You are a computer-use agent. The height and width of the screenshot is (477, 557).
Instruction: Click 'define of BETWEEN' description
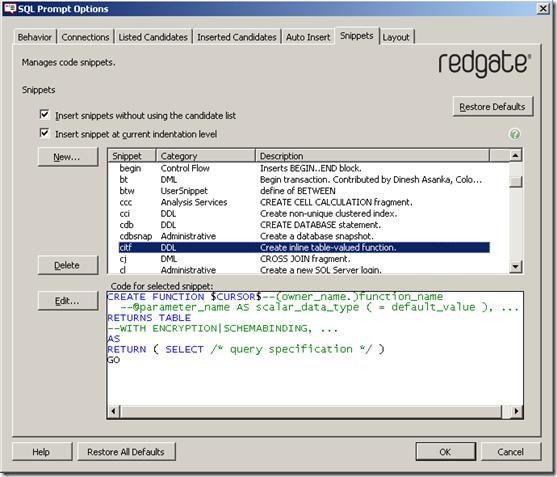click(298, 191)
